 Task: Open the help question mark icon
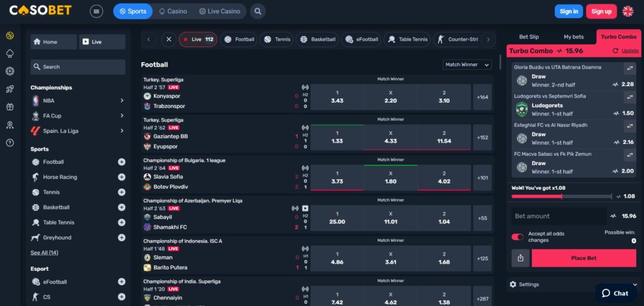9,143
